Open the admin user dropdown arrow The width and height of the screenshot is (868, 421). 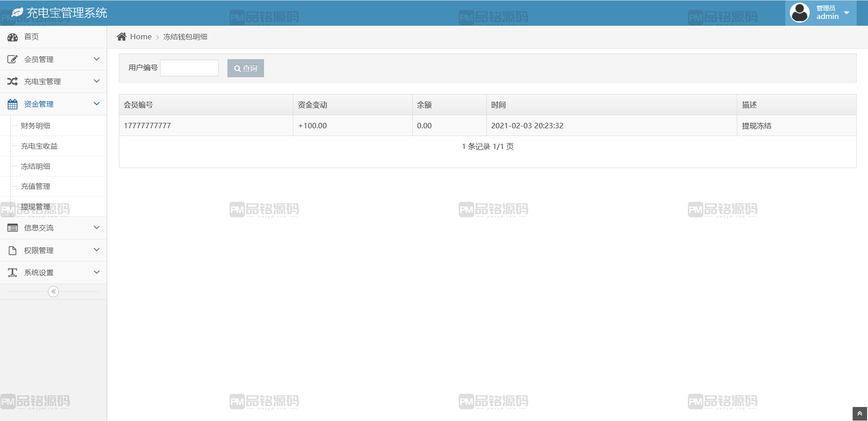click(x=847, y=13)
